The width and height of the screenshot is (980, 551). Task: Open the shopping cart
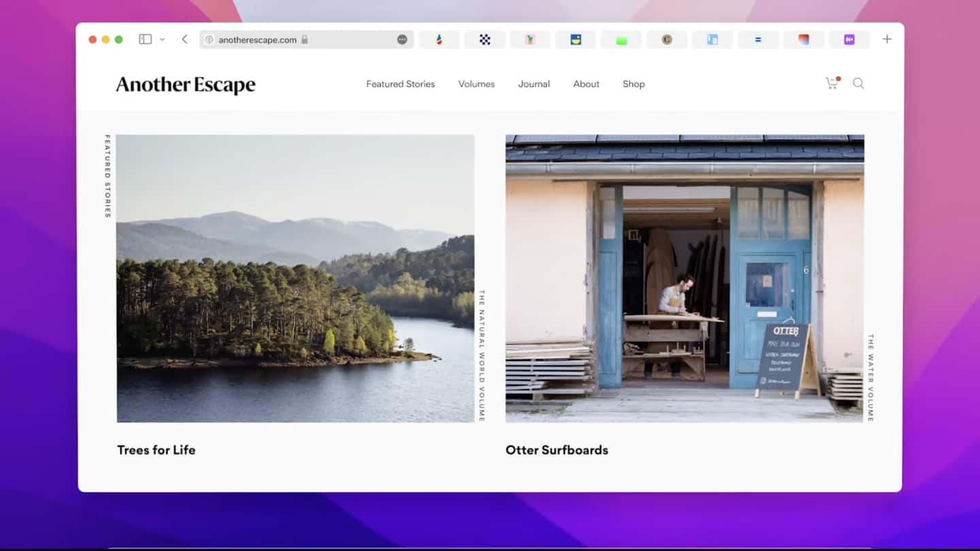tap(832, 83)
